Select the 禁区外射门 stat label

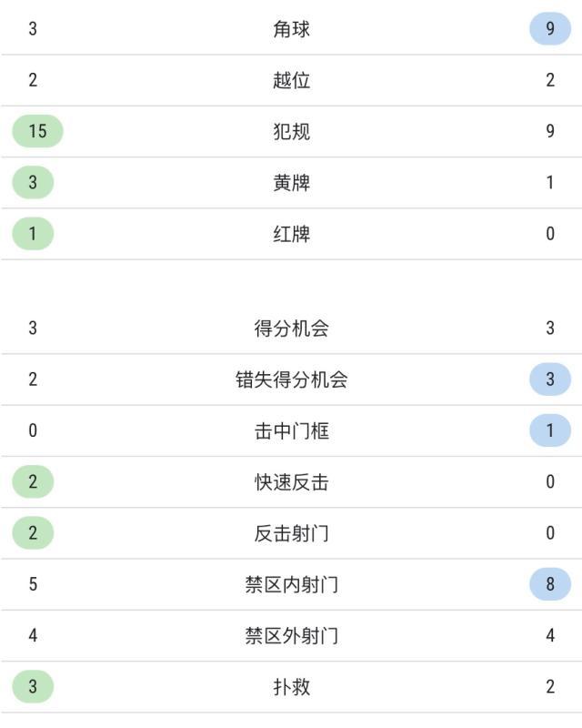coord(291,635)
